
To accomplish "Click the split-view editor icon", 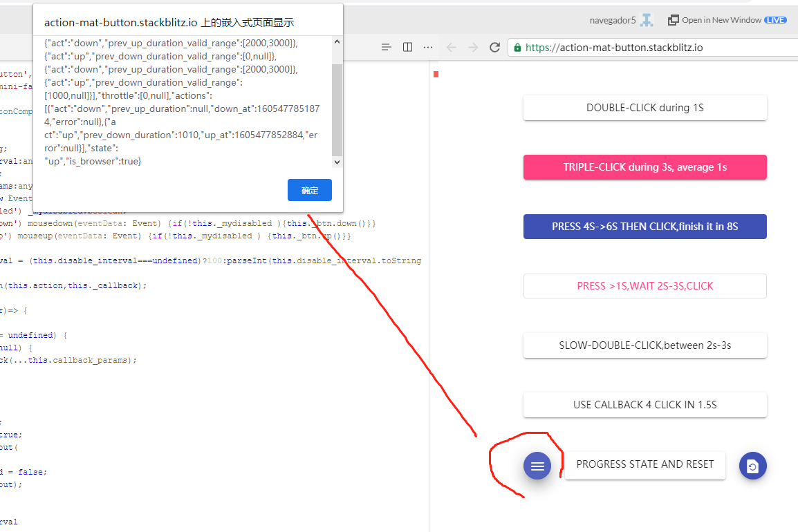I will (x=407, y=47).
